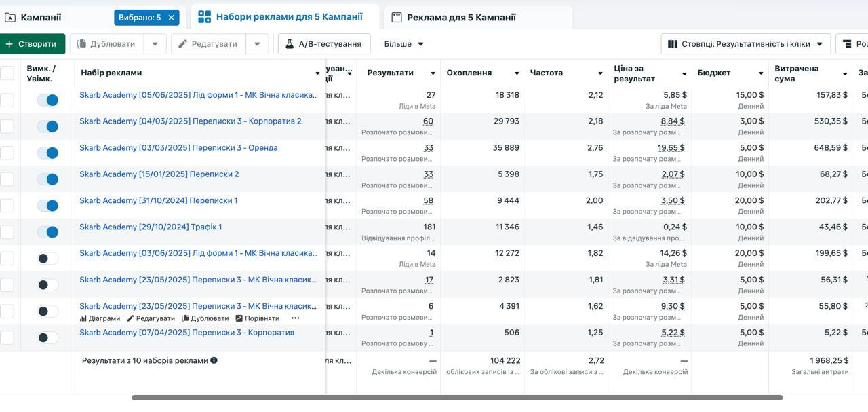
Task: Click results value 181 in Трафік 1 row
Action: tap(429, 227)
